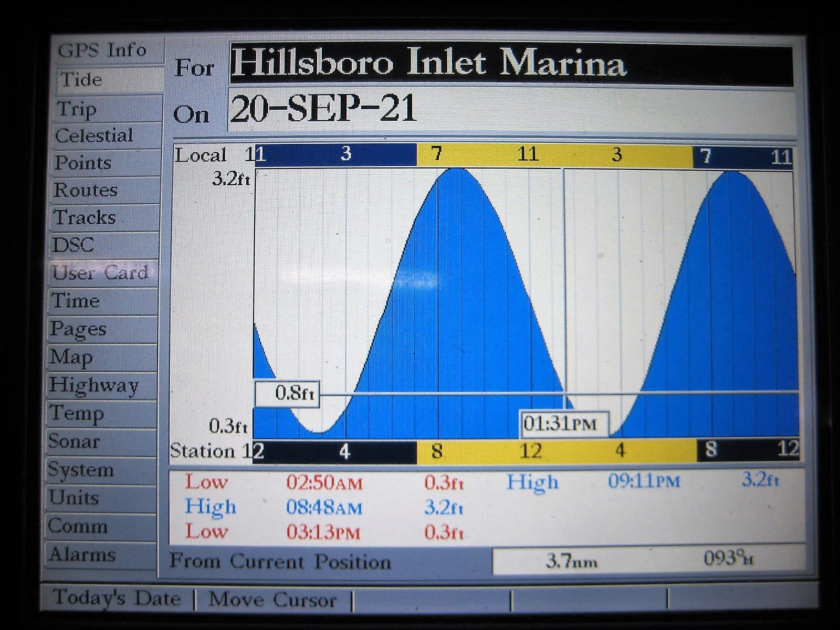Click the 20-SEP-21 date field
840x630 pixels.
point(511,110)
